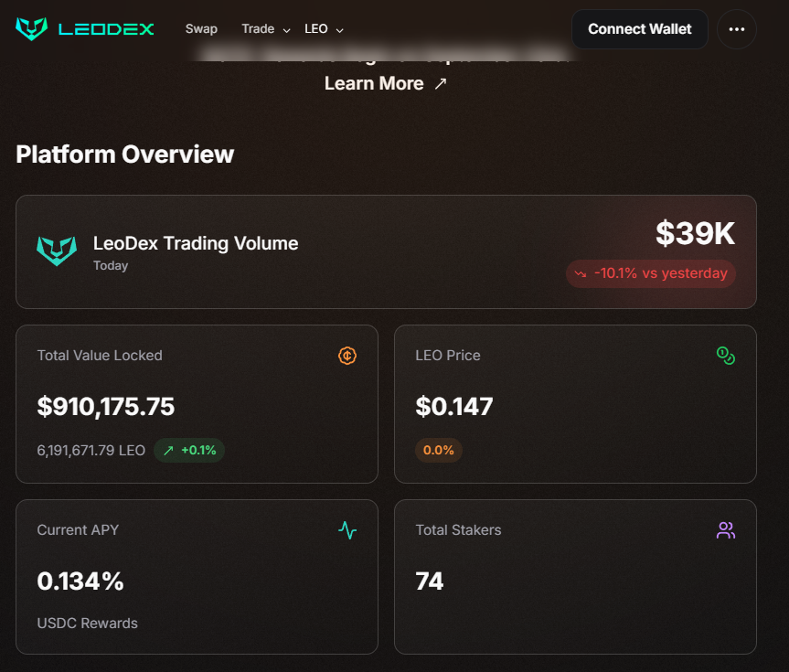Expand the LEO dropdown chevron
The image size is (789, 672).
pos(340,30)
